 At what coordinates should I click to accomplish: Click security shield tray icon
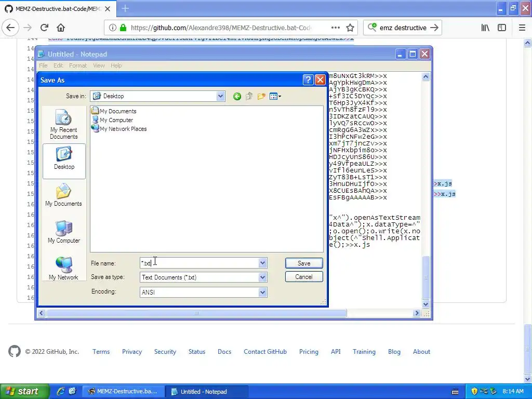[474, 392]
